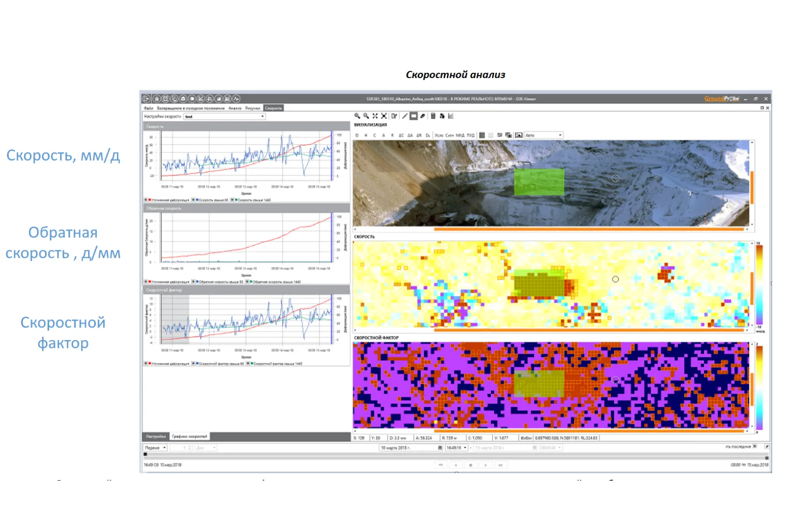Open the 'test' velocity settings dropdown

click(224, 116)
